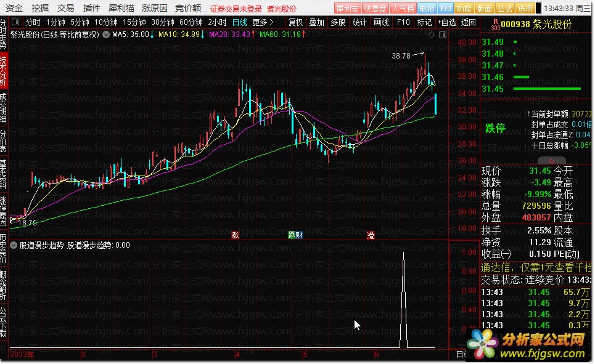The width and height of the screenshot is (595, 364).
Task: Click the 通达信 1元查看千档 promo link
Action: (536, 268)
